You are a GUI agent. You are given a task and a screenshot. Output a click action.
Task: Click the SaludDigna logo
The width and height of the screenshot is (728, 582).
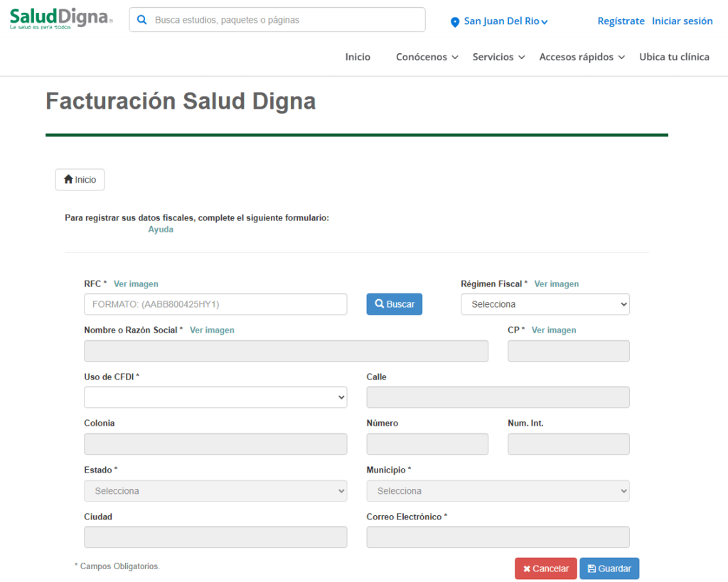coord(61,18)
